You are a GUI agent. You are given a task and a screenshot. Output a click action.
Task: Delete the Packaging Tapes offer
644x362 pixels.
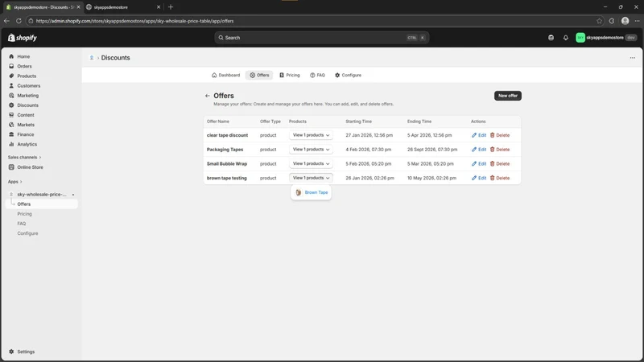pyautogui.click(x=500, y=150)
